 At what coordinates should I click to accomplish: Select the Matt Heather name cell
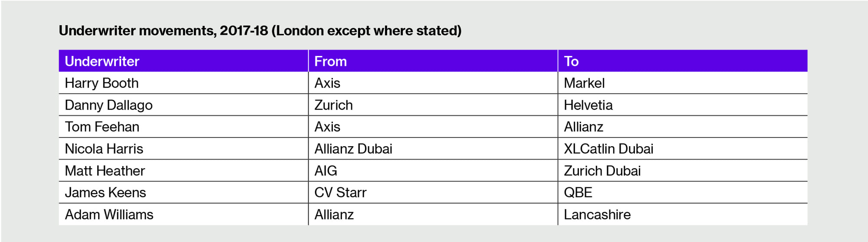coord(183,170)
